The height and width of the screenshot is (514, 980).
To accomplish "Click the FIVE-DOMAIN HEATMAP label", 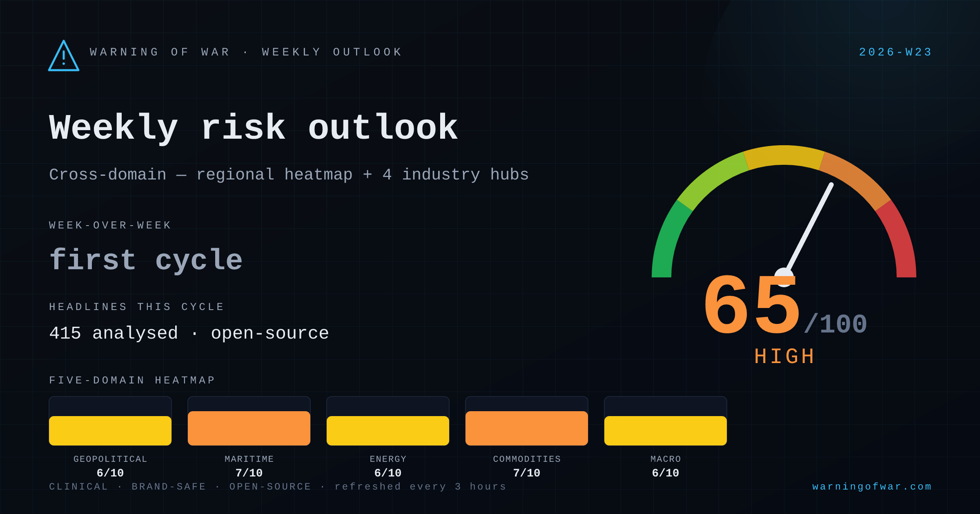I will coord(132,380).
